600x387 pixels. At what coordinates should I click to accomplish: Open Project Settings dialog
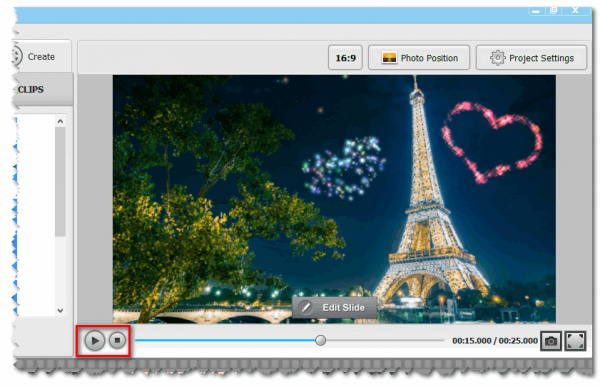click(531, 58)
